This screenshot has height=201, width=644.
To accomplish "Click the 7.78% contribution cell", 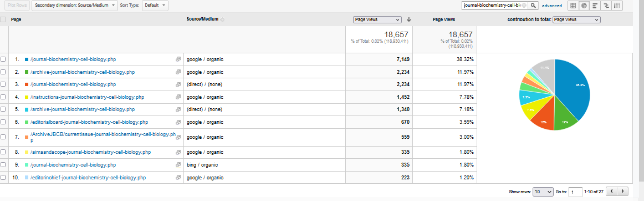I will 445,97.
